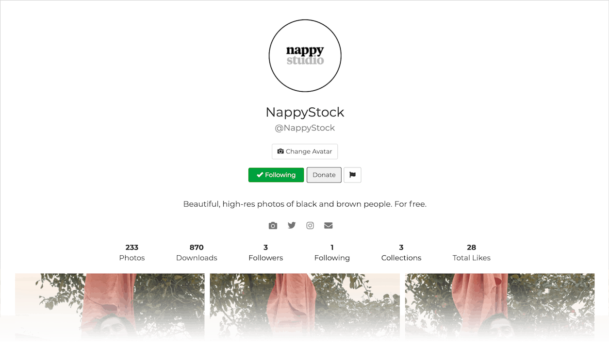Click the NappyStock profile name heading
609x364 pixels.
pos(305,112)
